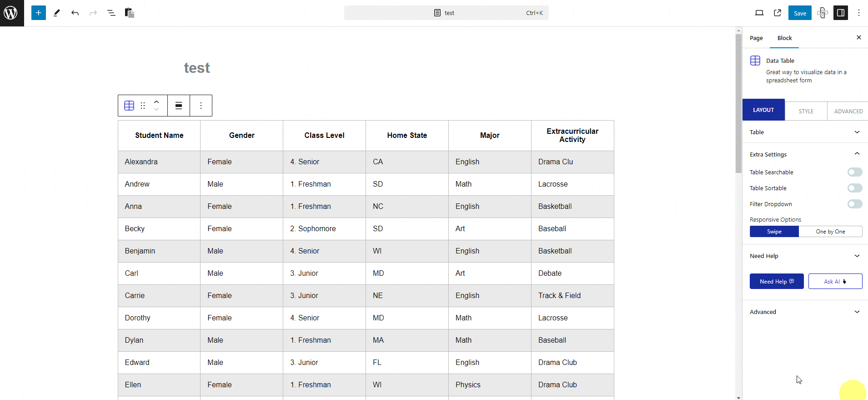This screenshot has height=400, width=868.
Task: Click the Data Table icon in the sidebar
Action: pos(755,61)
